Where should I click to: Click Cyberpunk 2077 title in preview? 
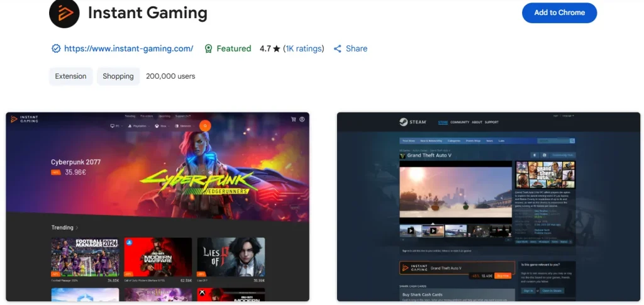[x=75, y=162]
